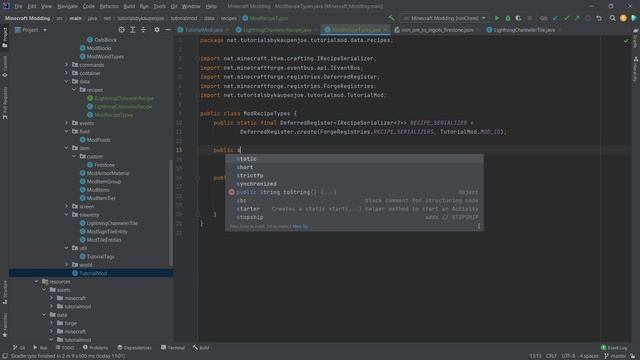
Task: Locate opened file (crosshair) in Project panel
Action: click(122, 30)
